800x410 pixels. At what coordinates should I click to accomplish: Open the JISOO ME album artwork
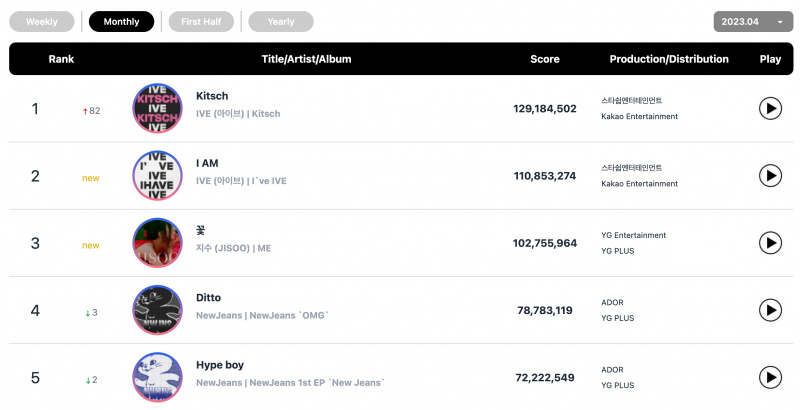click(157, 243)
